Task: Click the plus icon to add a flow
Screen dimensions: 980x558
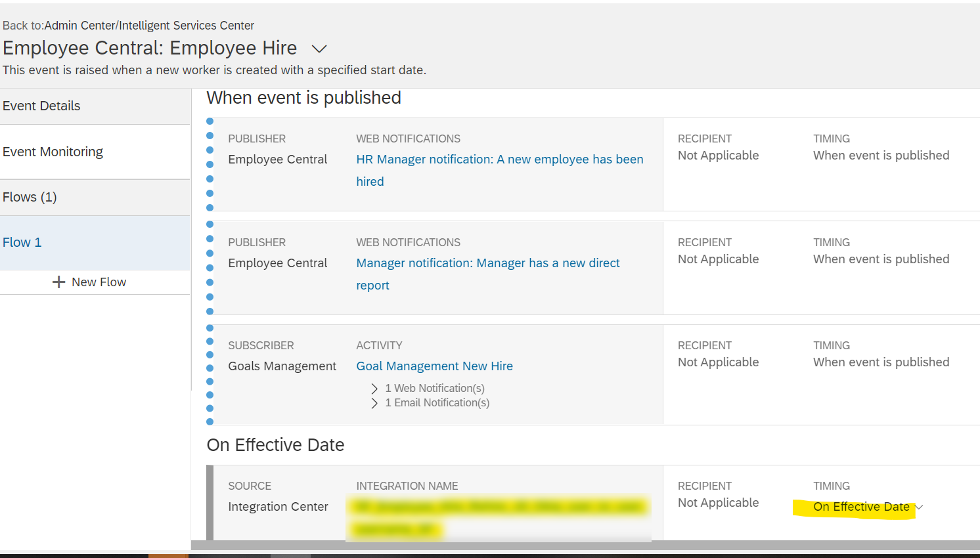Action: (x=58, y=282)
